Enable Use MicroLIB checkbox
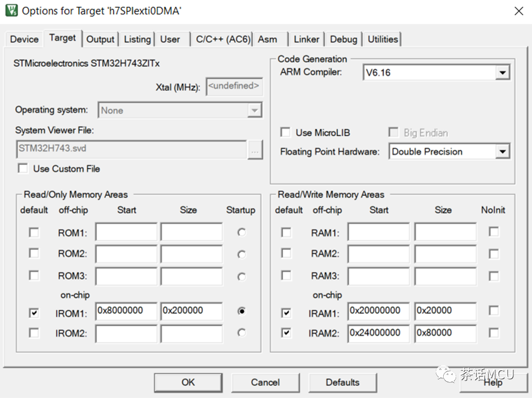The height and width of the screenshot is (398, 532). click(x=285, y=132)
